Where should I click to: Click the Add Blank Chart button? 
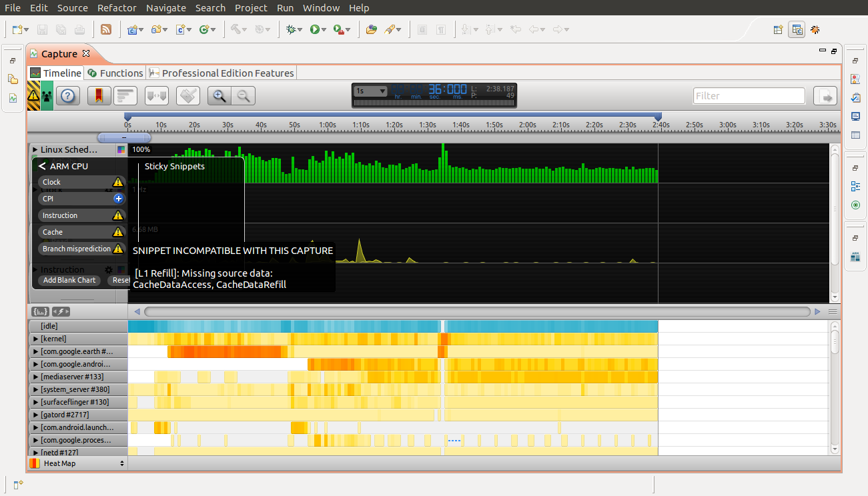69,281
